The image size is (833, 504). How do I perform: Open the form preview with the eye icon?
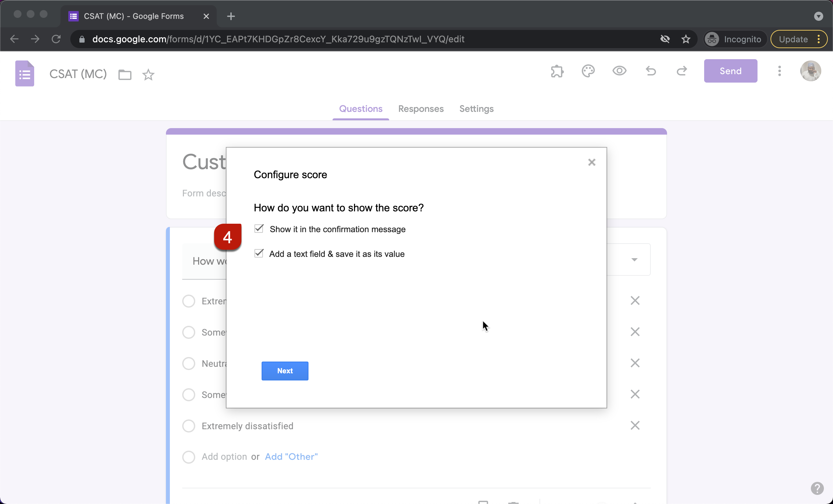[x=619, y=71]
